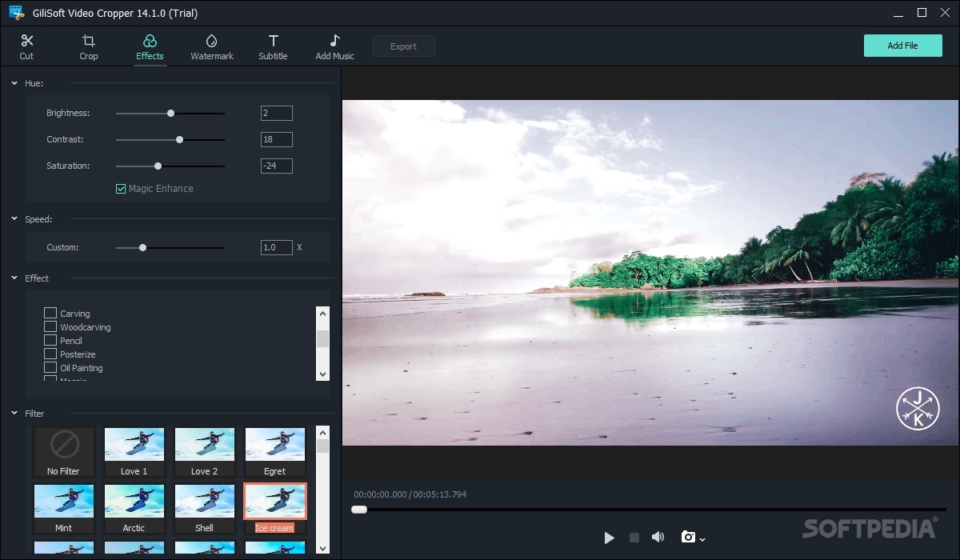Enable the Pencil effect

[50, 340]
